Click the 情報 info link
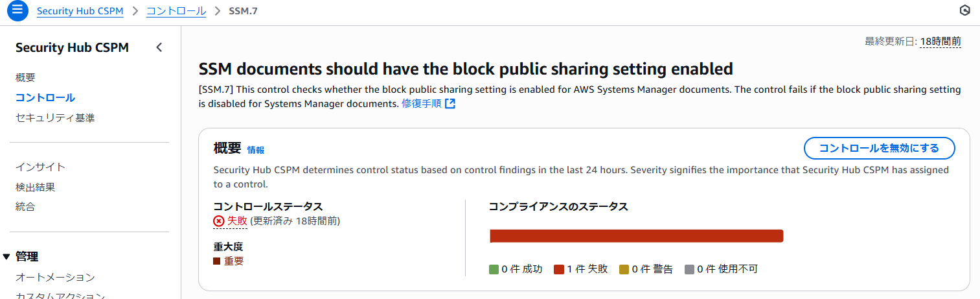The image size is (980, 299). [x=256, y=150]
